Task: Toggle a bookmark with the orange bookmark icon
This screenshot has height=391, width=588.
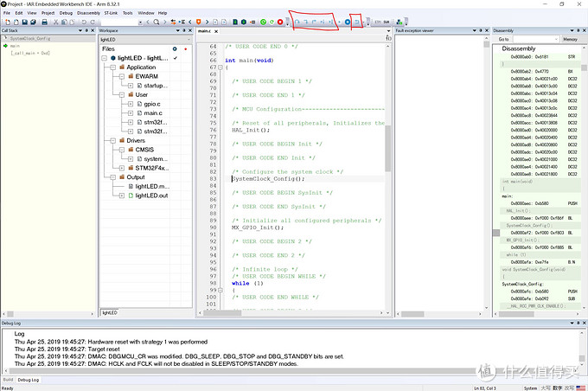Action: (198, 22)
